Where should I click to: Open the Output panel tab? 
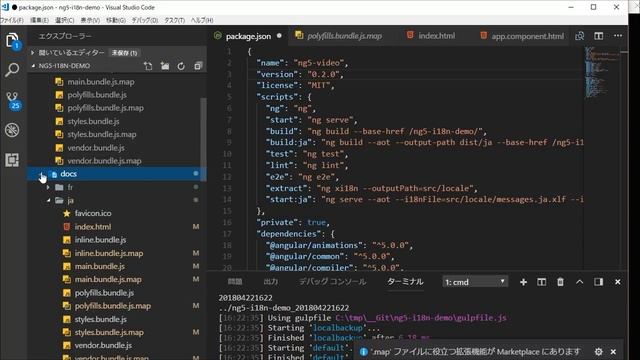click(271, 282)
